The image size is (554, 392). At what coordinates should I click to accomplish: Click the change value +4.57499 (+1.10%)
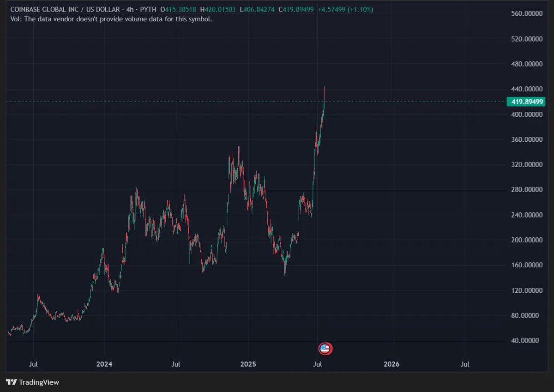tap(345, 10)
